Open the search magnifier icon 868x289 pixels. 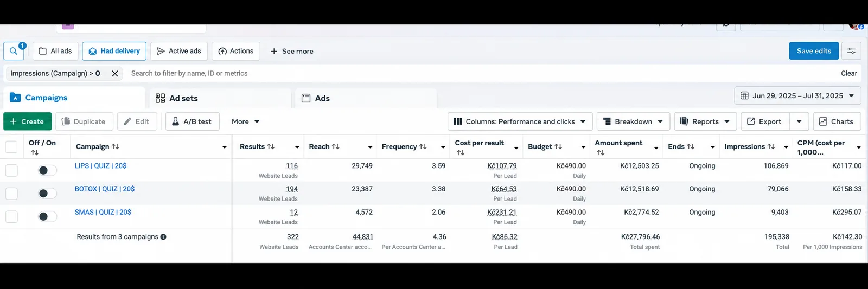(x=14, y=51)
